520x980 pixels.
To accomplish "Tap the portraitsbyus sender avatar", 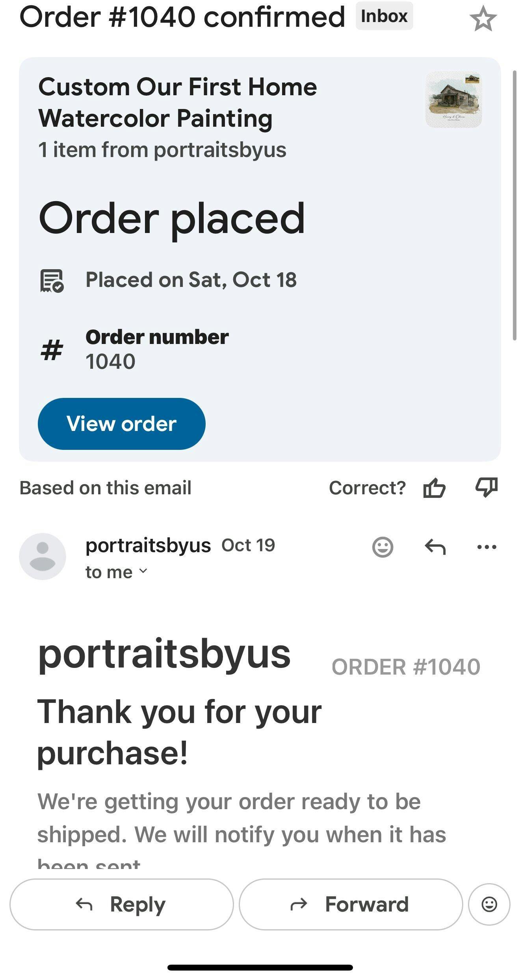I will pos(43,557).
